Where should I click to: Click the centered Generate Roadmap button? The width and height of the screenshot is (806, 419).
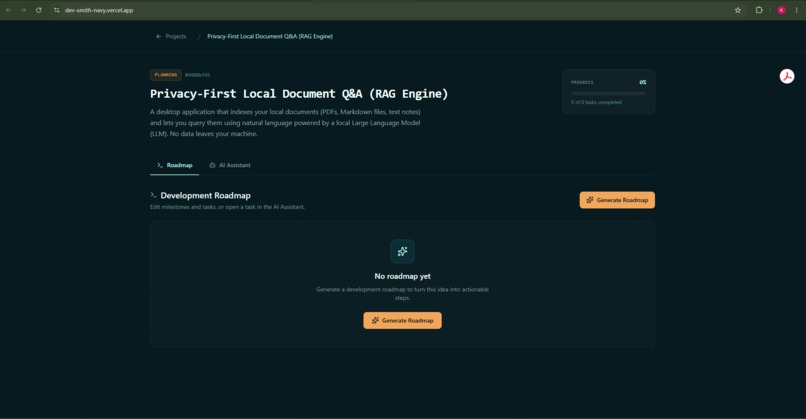[x=402, y=320]
